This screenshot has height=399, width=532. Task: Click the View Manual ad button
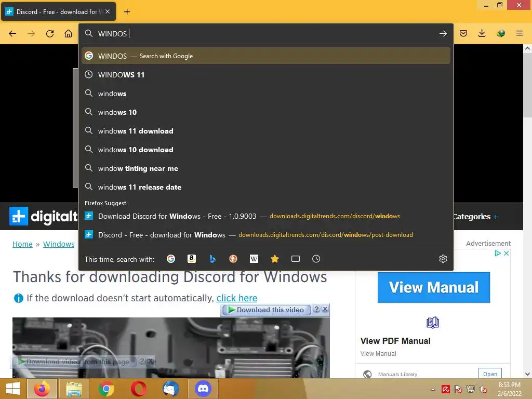(434, 287)
